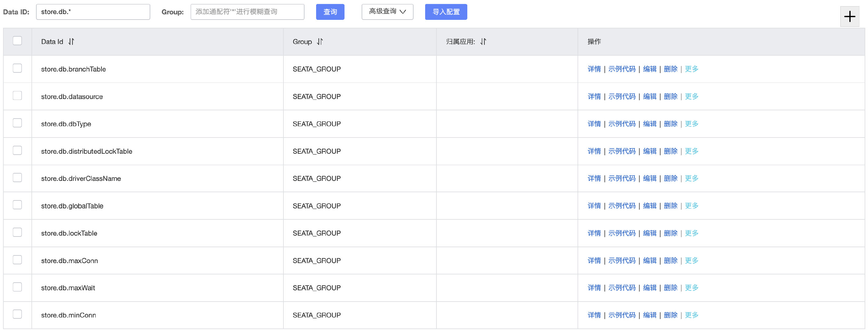This screenshot has width=868, height=330.
Task: Sort by Group column sort icon
Action: click(x=320, y=42)
